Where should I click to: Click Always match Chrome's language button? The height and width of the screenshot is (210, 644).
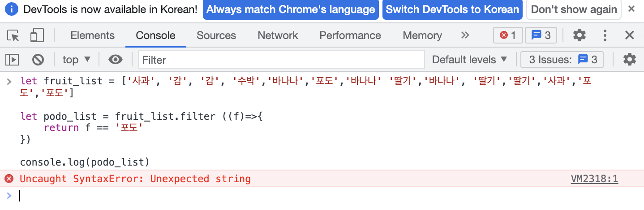[291, 9]
